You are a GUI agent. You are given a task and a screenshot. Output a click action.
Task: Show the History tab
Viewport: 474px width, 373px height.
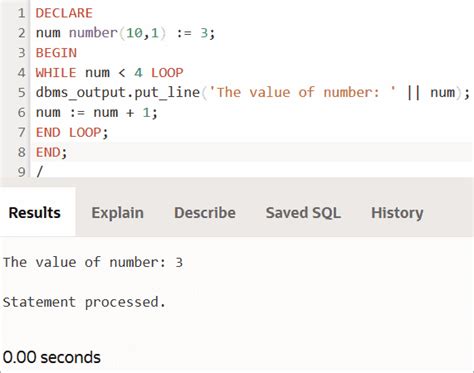(397, 213)
